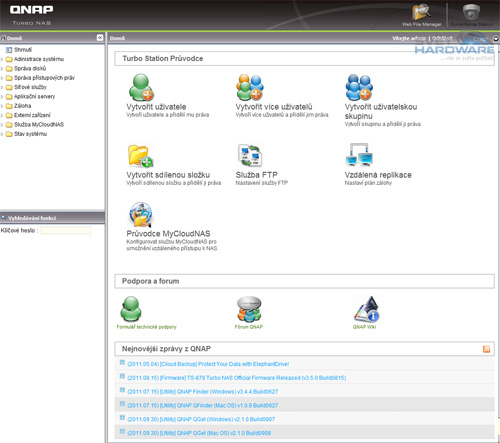
Task: Click home icon in Domů sidebar header
Action: point(3,38)
